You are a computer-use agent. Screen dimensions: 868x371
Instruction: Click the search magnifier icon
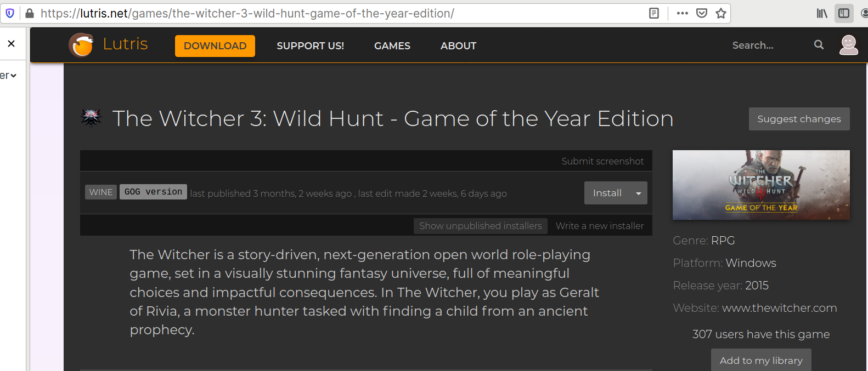[x=819, y=45]
